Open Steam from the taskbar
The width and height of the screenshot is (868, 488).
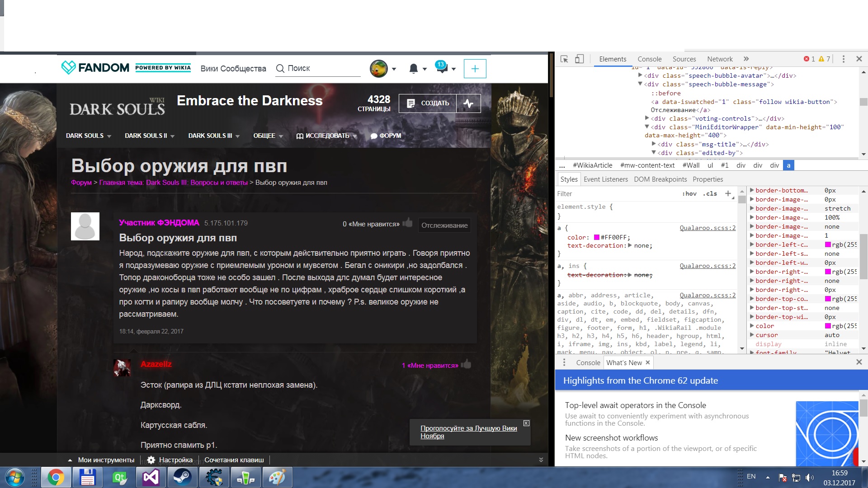pyautogui.click(x=183, y=478)
